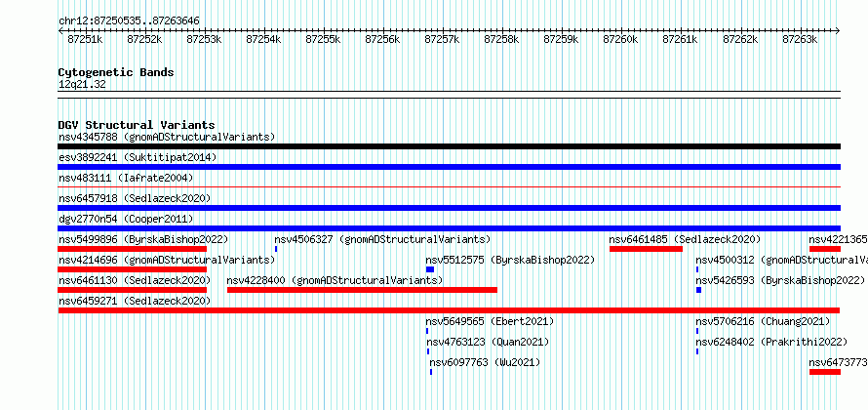Select the 12q21.32 band label
This screenshot has height=410, width=868.
point(82,84)
